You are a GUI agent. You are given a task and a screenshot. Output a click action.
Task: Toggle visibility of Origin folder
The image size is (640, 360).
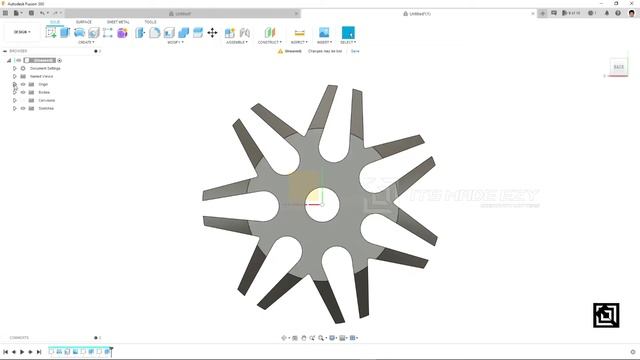(23, 84)
